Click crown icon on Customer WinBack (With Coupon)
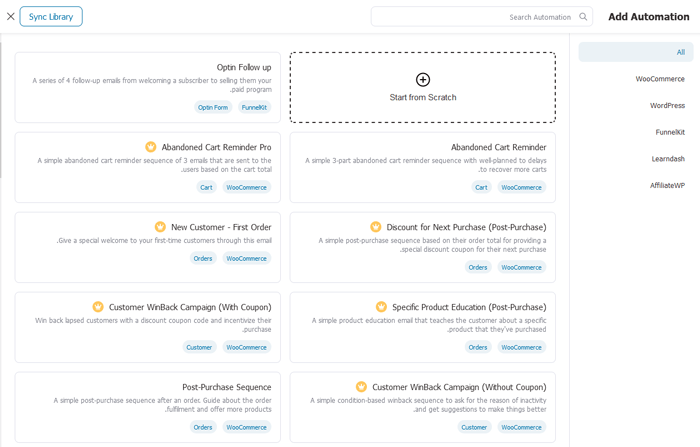The height and width of the screenshot is (447, 700). pyautogui.click(x=98, y=307)
